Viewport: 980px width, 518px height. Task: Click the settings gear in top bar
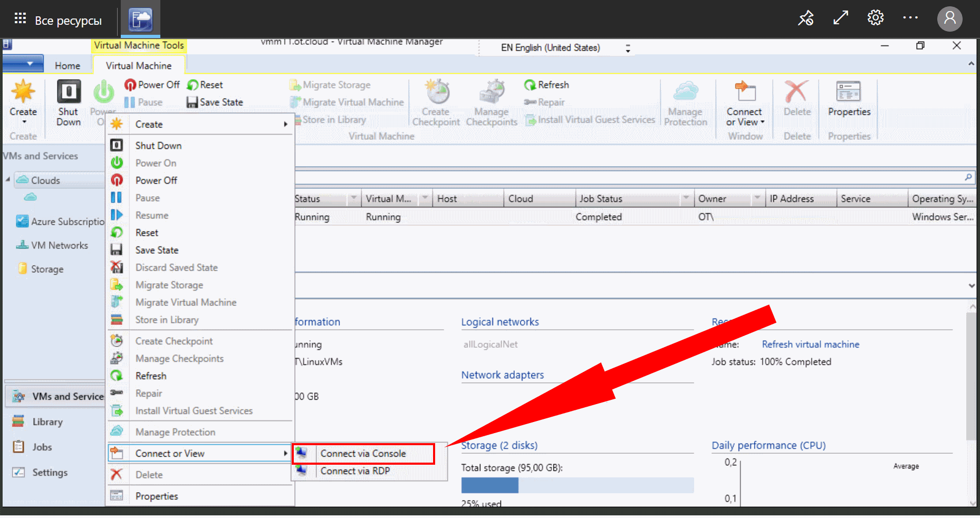(875, 18)
